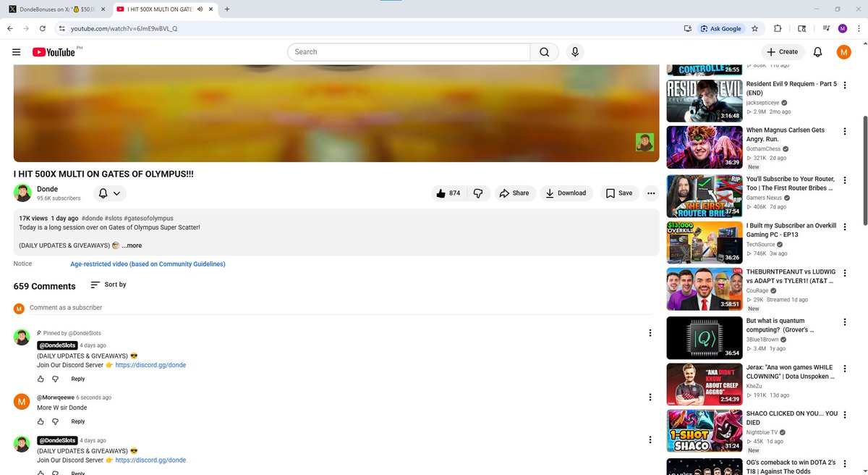
Task: Open the YouTube hamburger guide menu
Action: tap(17, 52)
